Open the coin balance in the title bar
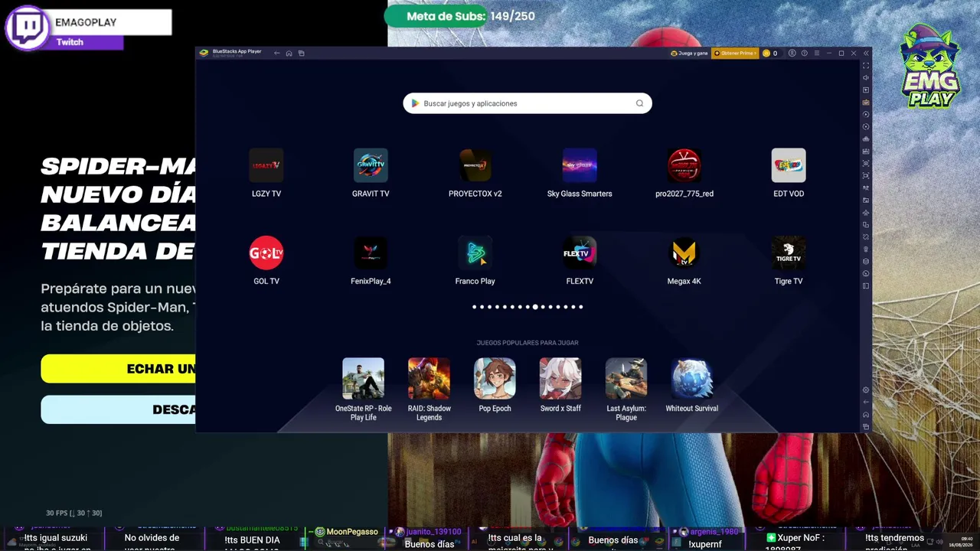This screenshot has height=551, width=980. coord(769,54)
